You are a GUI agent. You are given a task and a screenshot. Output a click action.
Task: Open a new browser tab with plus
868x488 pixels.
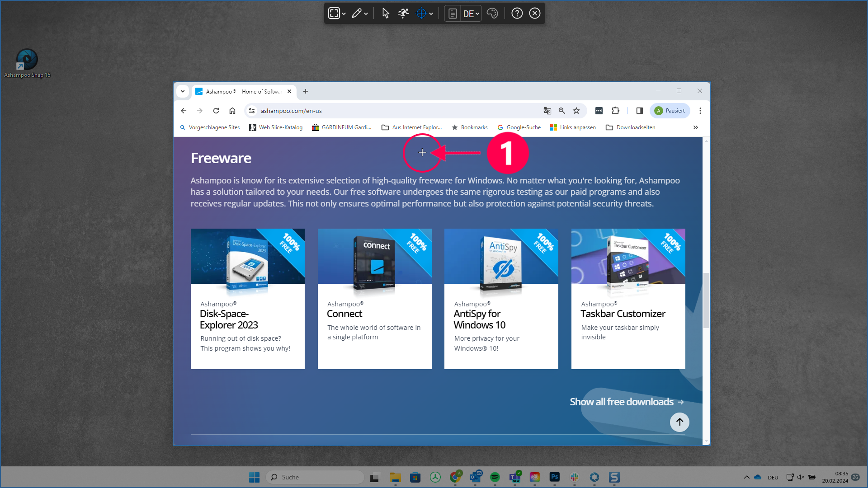[306, 91]
